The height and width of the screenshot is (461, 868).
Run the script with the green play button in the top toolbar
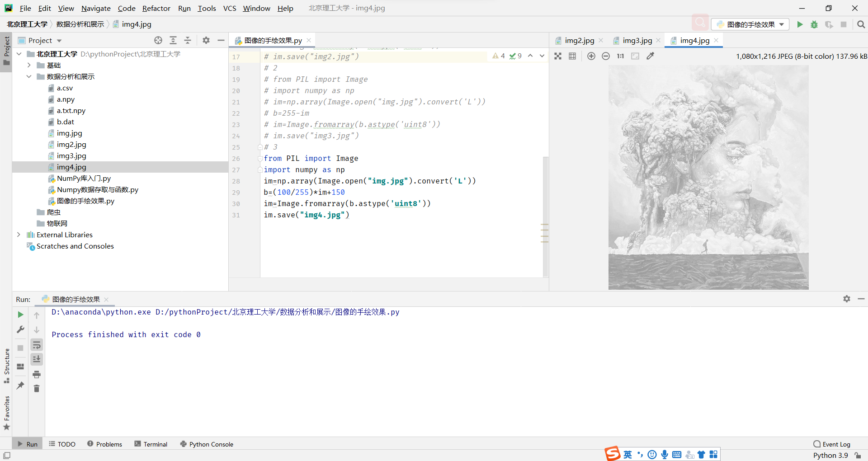tap(800, 24)
